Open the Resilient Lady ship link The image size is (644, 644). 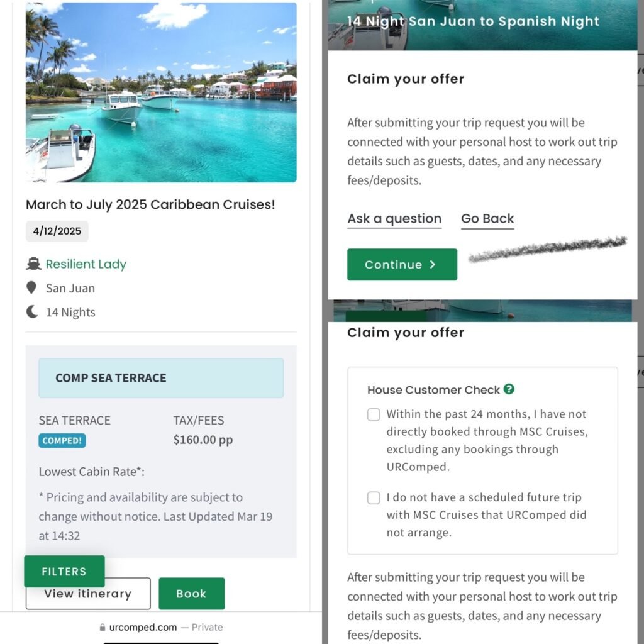pos(86,264)
